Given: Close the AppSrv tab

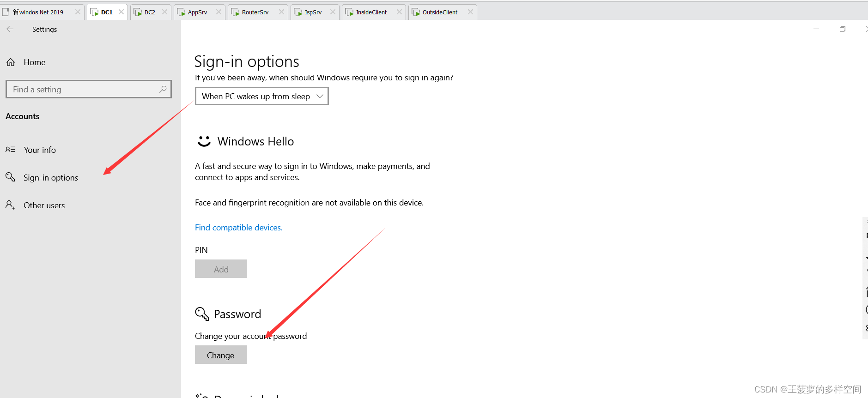Looking at the screenshot, I should [x=219, y=12].
